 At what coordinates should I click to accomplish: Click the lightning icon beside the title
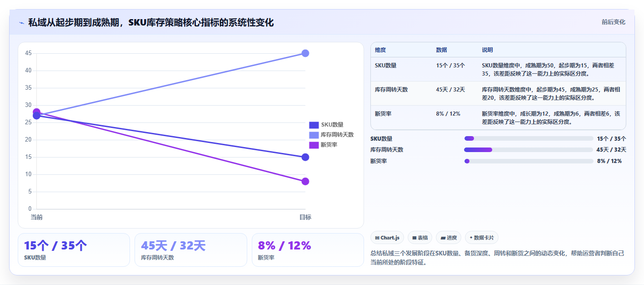[x=21, y=23]
